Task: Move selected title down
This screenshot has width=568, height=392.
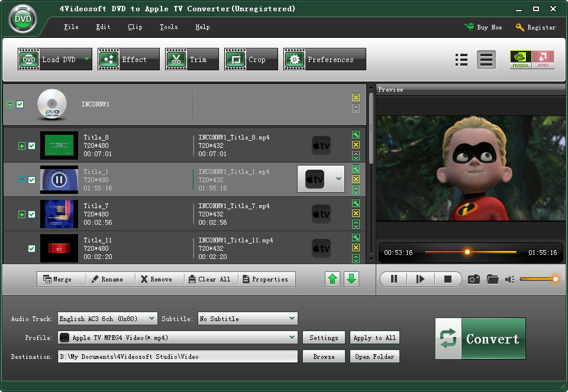Action: pyautogui.click(x=351, y=278)
